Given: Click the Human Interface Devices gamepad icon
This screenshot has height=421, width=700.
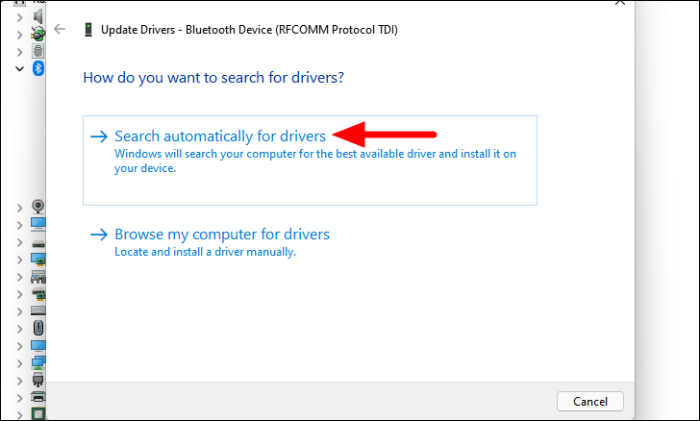Looking at the screenshot, I should (38, 277).
